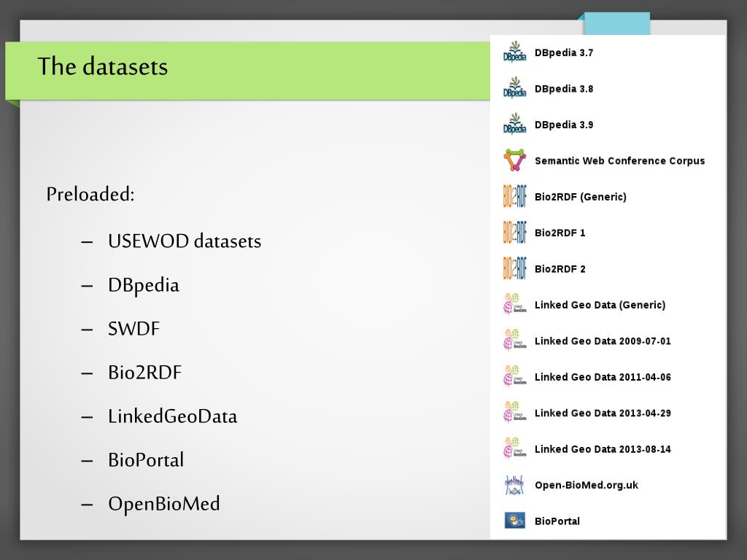
Task: Select Linked Geo Data 2013-08-14 label
Action: (603, 449)
